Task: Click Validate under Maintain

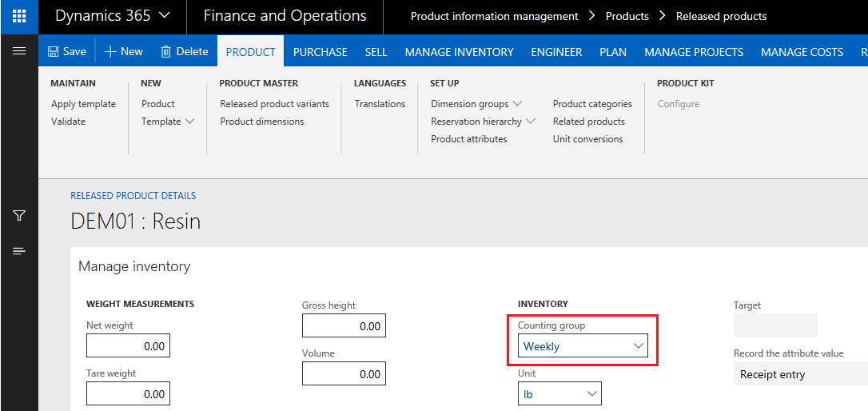Action: 69,122
